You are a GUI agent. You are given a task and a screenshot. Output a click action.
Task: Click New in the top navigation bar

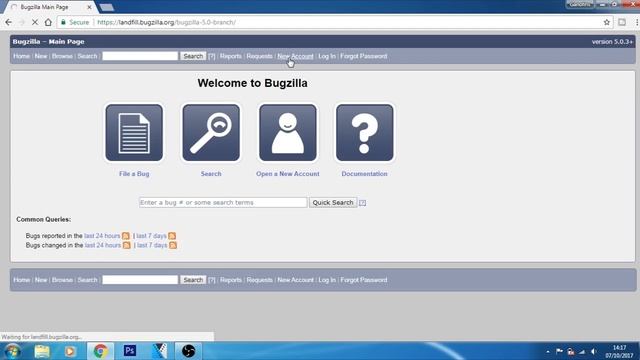pos(41,56)
